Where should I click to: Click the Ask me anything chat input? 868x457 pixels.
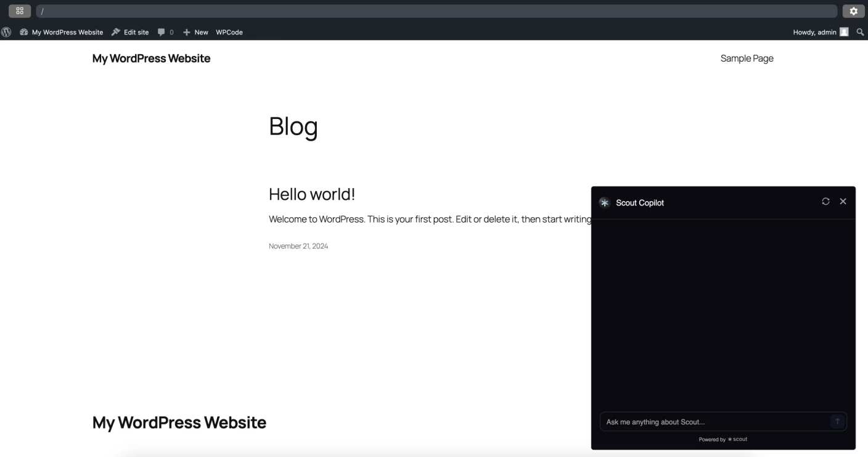pos(715,422)
